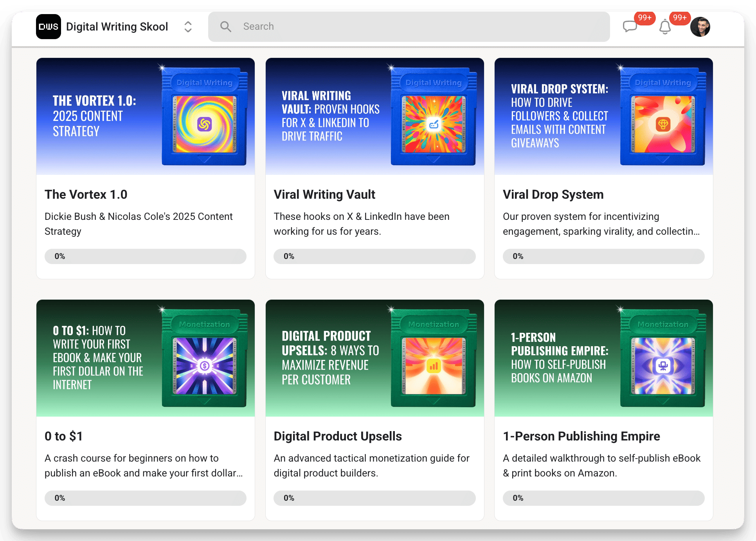Click the 1-Person Publishing Empire course title
Image resolution: width=756 pixels, height=541 pixels.
click(x=581, y=436)
